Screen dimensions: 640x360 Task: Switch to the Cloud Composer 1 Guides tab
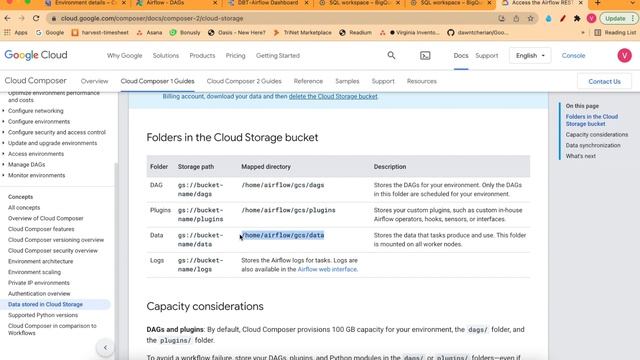157,81
